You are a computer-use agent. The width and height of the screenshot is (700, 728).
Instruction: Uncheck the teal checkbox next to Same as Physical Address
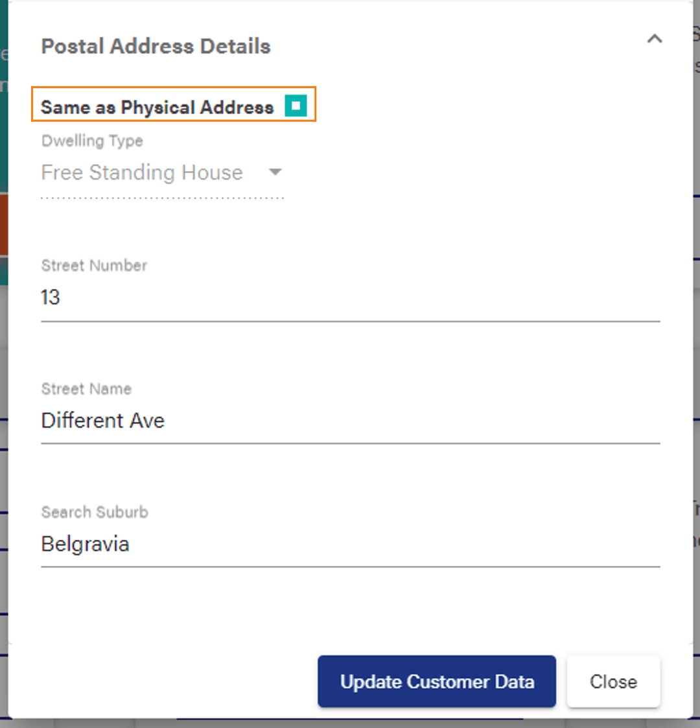(x=296, y=105)
